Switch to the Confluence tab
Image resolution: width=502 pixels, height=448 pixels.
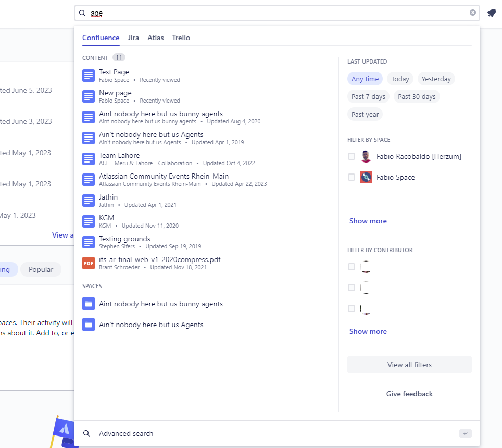point(101,38)
